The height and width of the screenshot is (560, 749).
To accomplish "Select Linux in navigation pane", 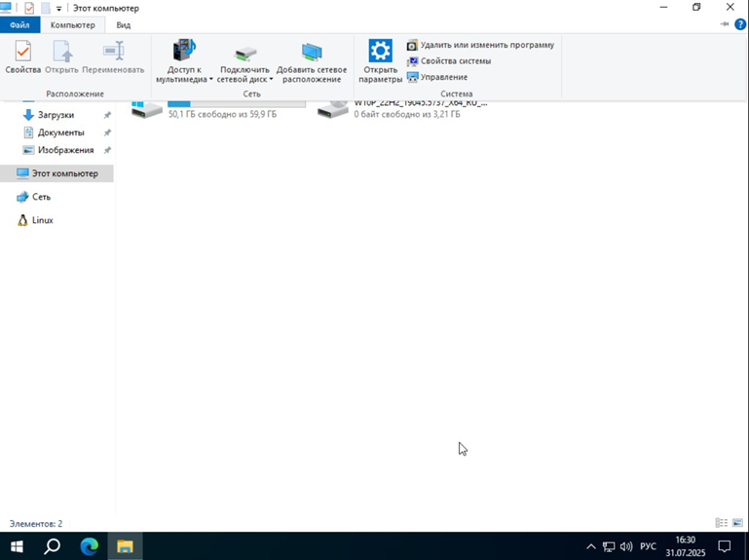I will [x=35, y=220].
